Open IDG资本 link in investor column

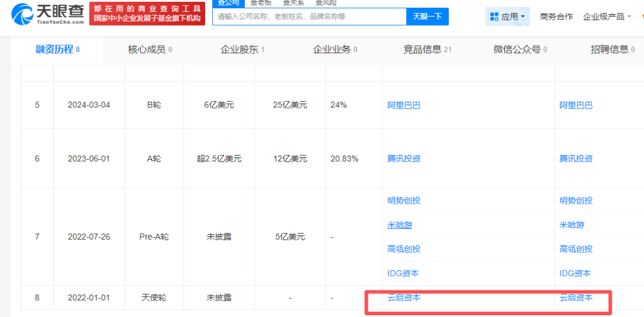(x=403, y=273)
